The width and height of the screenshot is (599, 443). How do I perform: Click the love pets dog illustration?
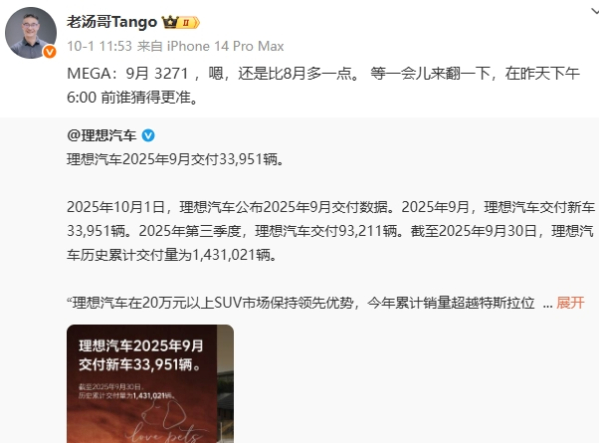tap(164, 422)
